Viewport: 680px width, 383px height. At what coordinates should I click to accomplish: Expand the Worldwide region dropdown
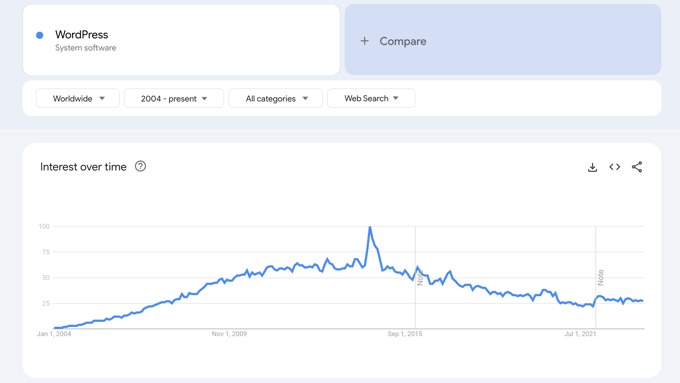click(78, 98)
